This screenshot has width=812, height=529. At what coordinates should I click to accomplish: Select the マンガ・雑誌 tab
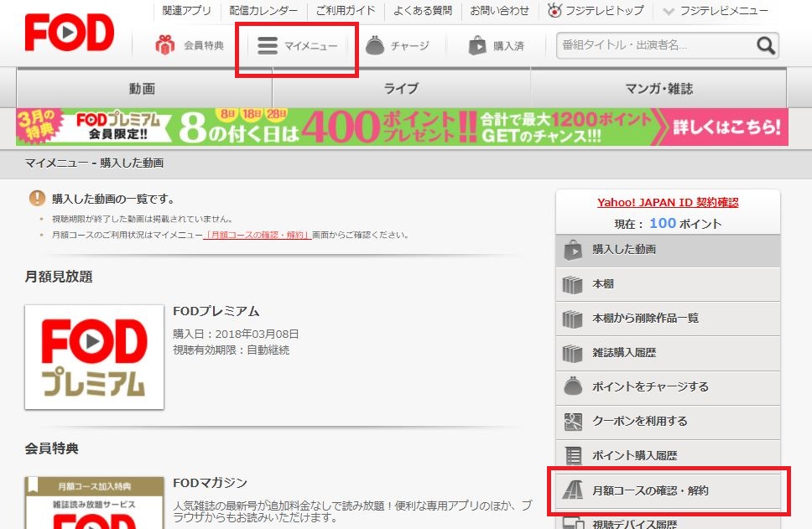[x=658, y=88]
